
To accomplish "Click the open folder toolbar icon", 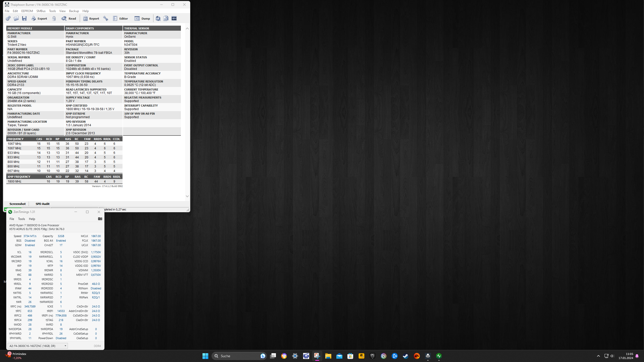I will point(16,18).
